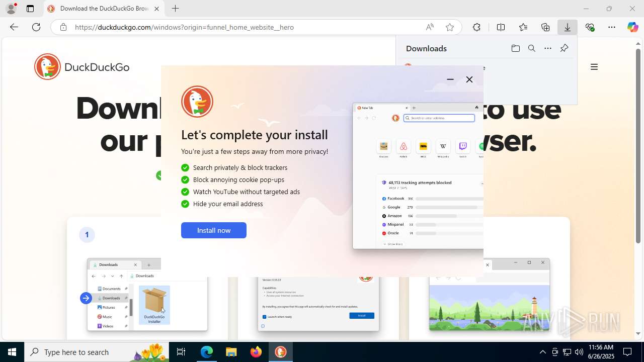Refresh the current page
Viewport: 644px width, 362px height.
[36, 27]
